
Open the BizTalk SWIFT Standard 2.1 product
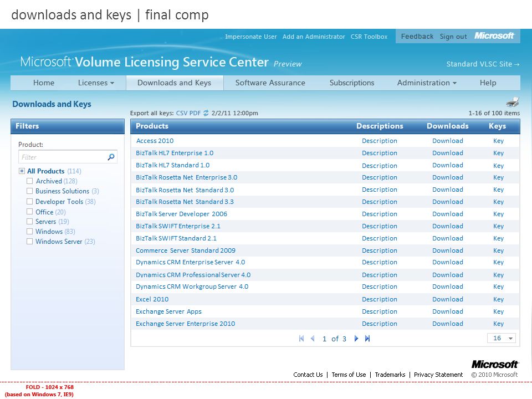pos(176,238)
